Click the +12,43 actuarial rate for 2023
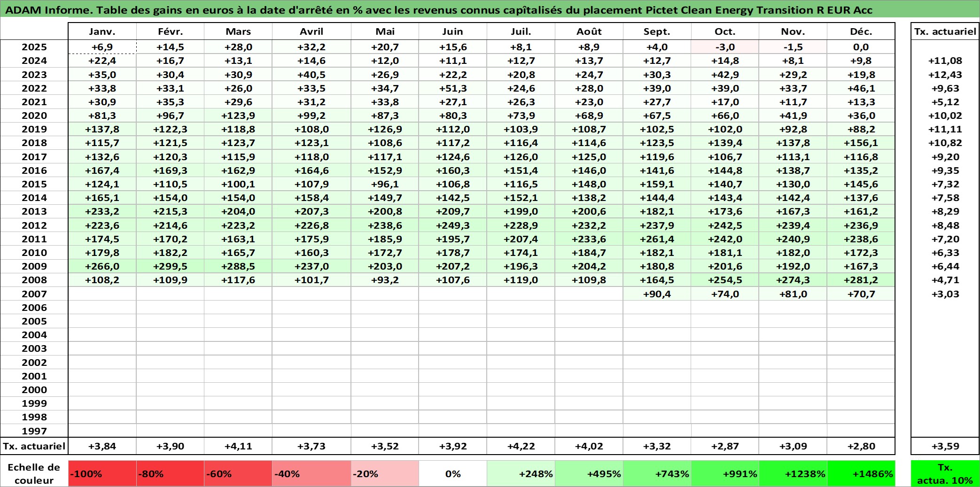980x487 pixels. pyautogui.click(x=945, y=75)
